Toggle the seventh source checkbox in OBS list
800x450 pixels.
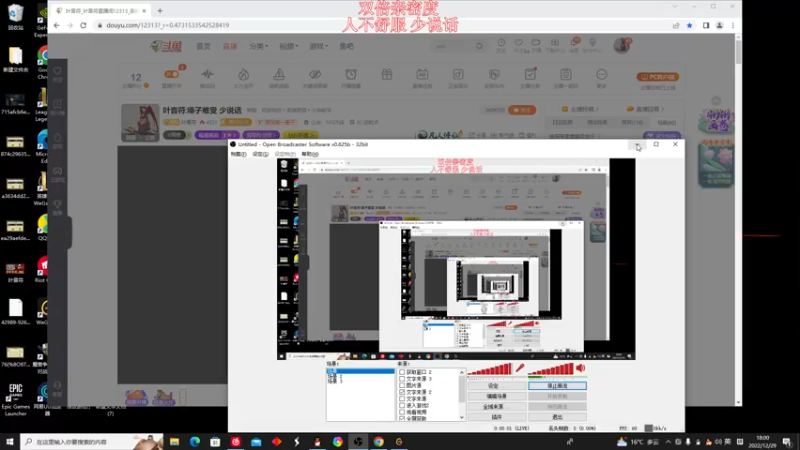tap(402, 412)
